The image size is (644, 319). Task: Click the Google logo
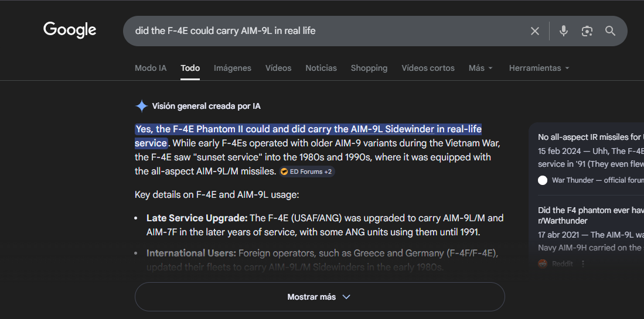coord(70,30)
